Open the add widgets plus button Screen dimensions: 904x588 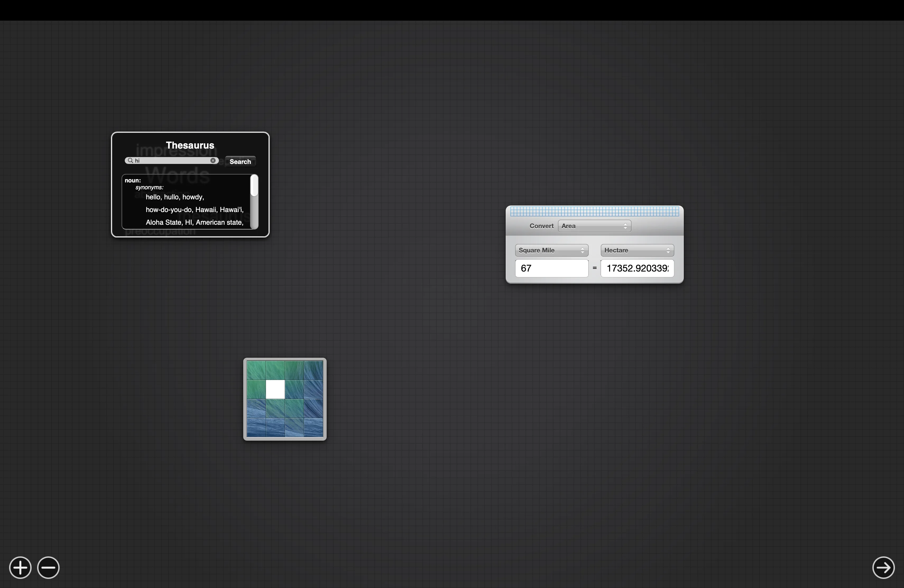click(20, 567)
